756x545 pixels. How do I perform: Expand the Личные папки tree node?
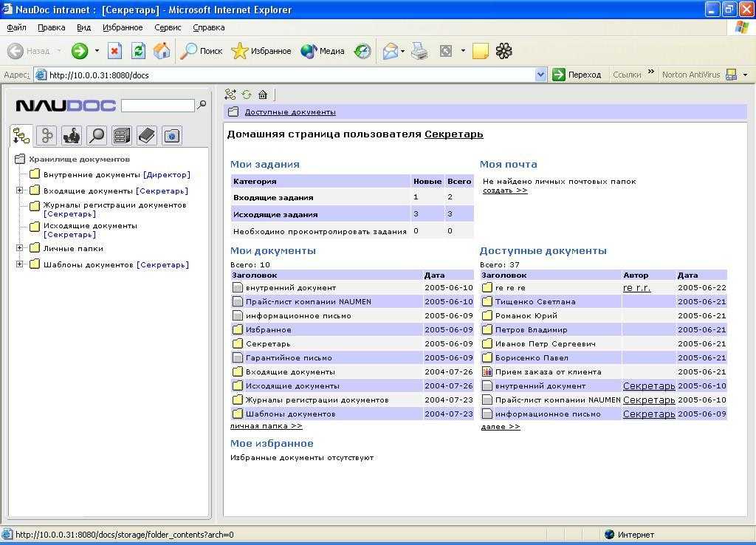tap(20, 248)
